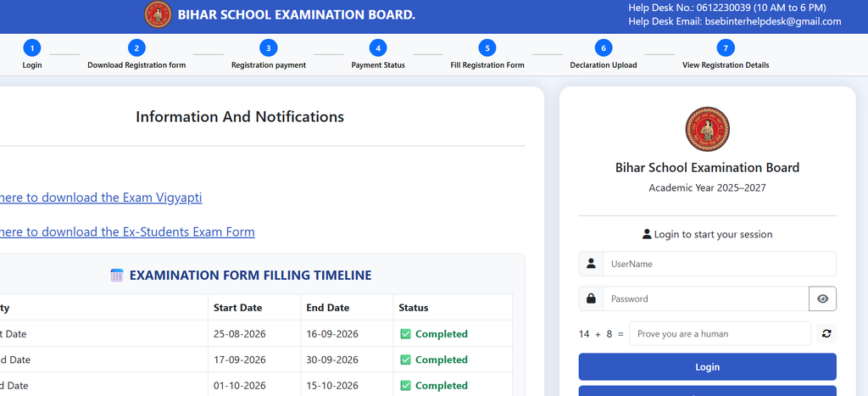The width and height of the screenshot is (868, 396).
Task: Click the UserName input field
Action: coord(720,264)
